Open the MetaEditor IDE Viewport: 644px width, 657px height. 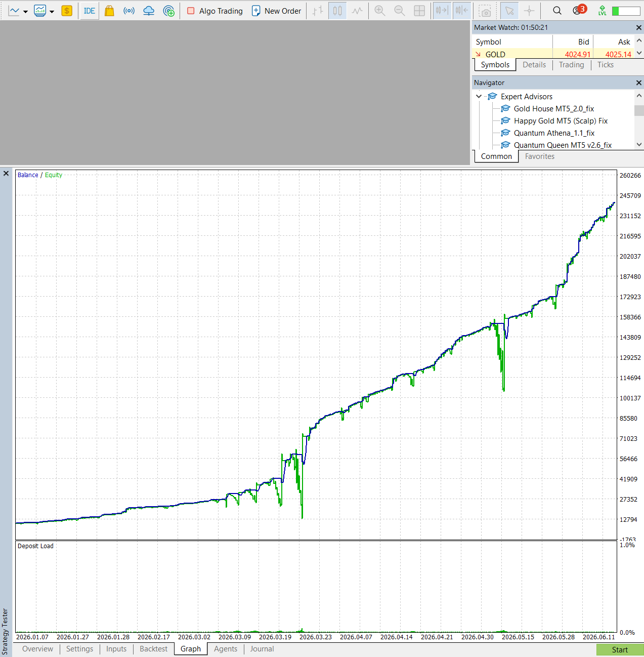90,11
